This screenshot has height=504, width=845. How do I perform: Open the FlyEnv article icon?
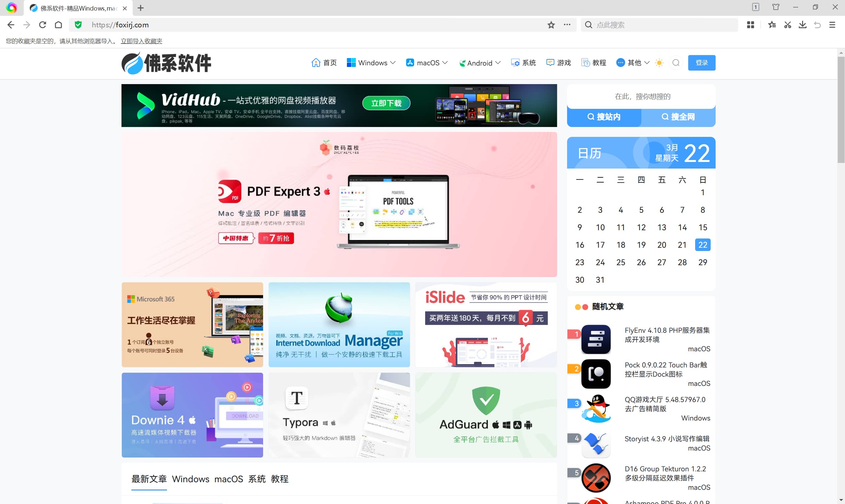(596, 339)
